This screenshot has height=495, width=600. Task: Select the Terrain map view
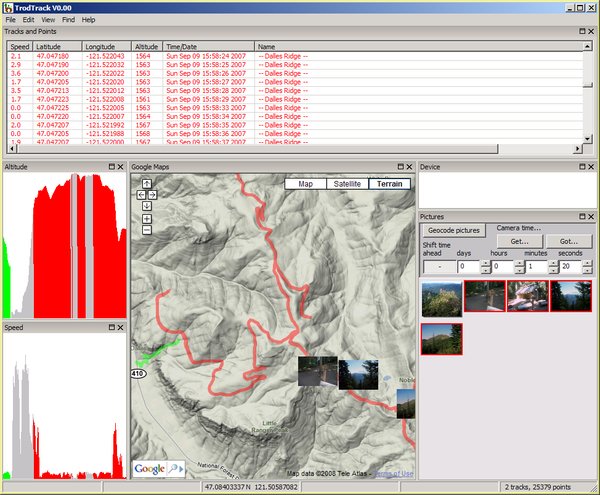[x=390, y=184]
